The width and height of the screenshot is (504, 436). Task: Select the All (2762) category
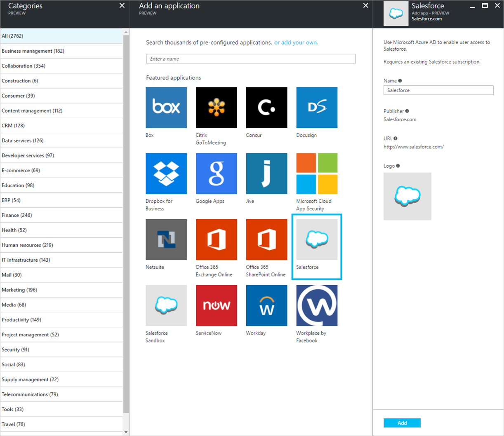pyautogui.click(x=61, y=36)
